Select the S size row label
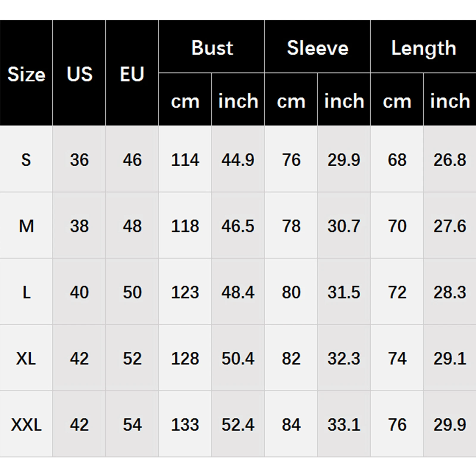This screenshot has width=476, height=476. 26,160
